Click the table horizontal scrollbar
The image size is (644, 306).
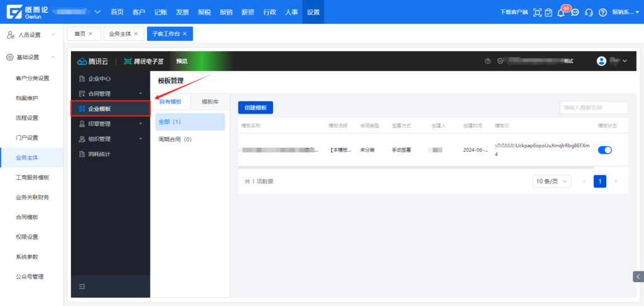(416, 167)
